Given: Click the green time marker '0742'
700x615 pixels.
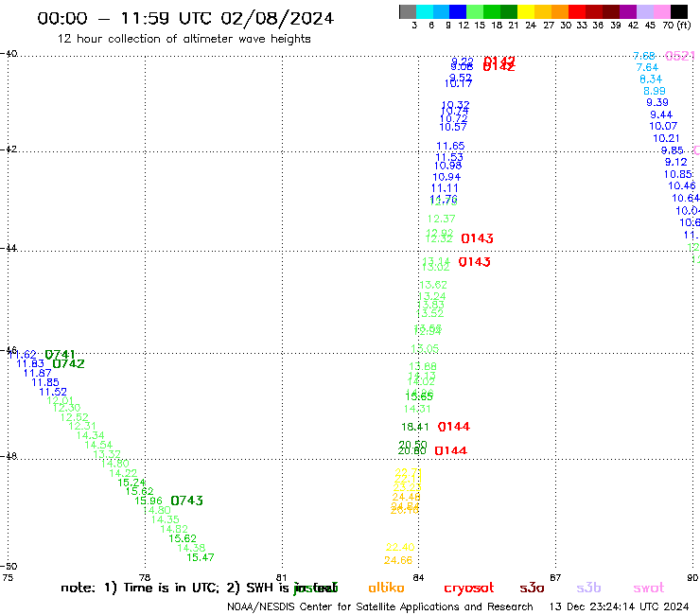Looking at the screenshot, I should (68, 364).
